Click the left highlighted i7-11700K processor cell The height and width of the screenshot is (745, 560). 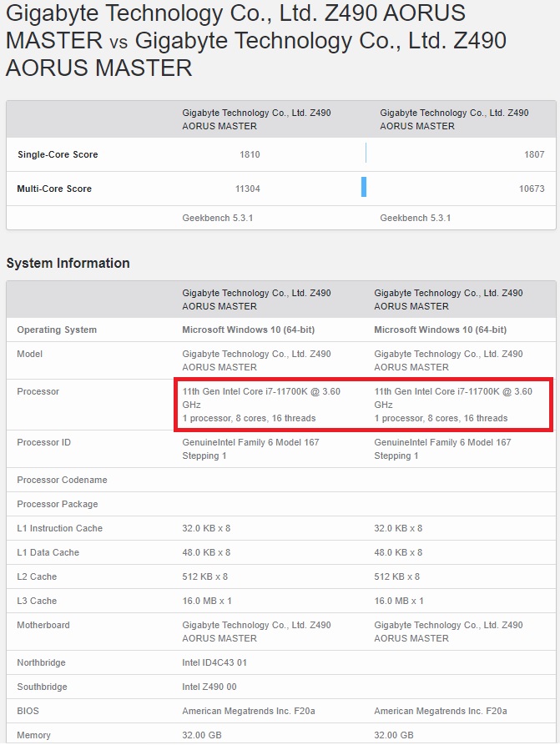tap(260, 405)
